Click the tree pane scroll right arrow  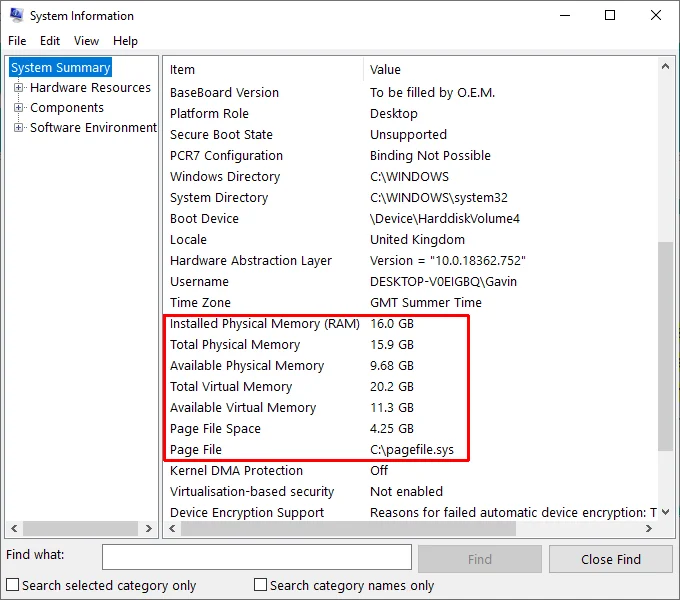tap(149, 528)
